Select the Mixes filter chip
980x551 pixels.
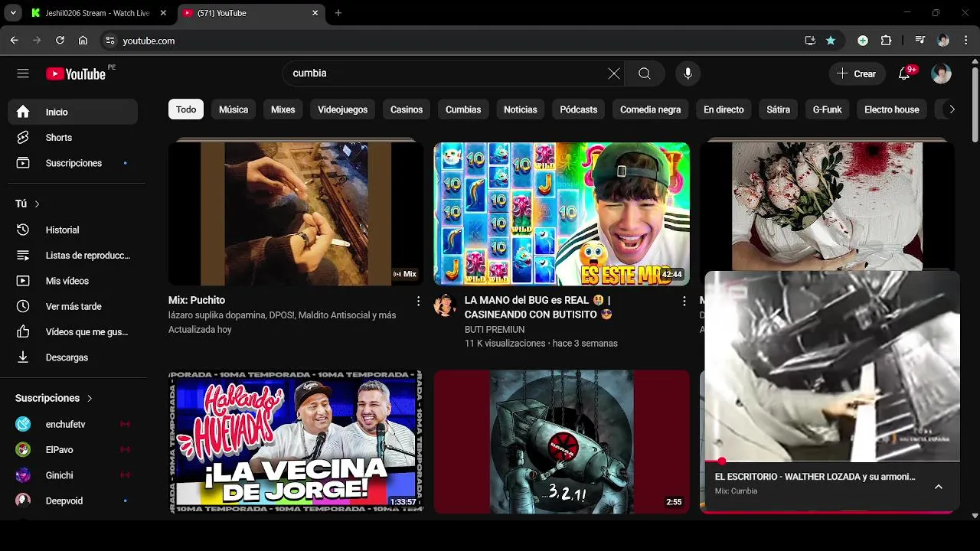coord(283,109)
